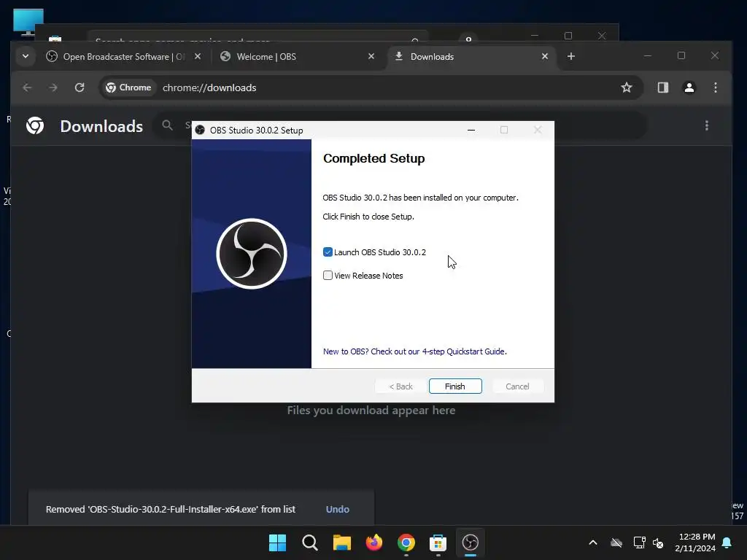Open Downloads page more actions menu

click(x=706, y=125)
